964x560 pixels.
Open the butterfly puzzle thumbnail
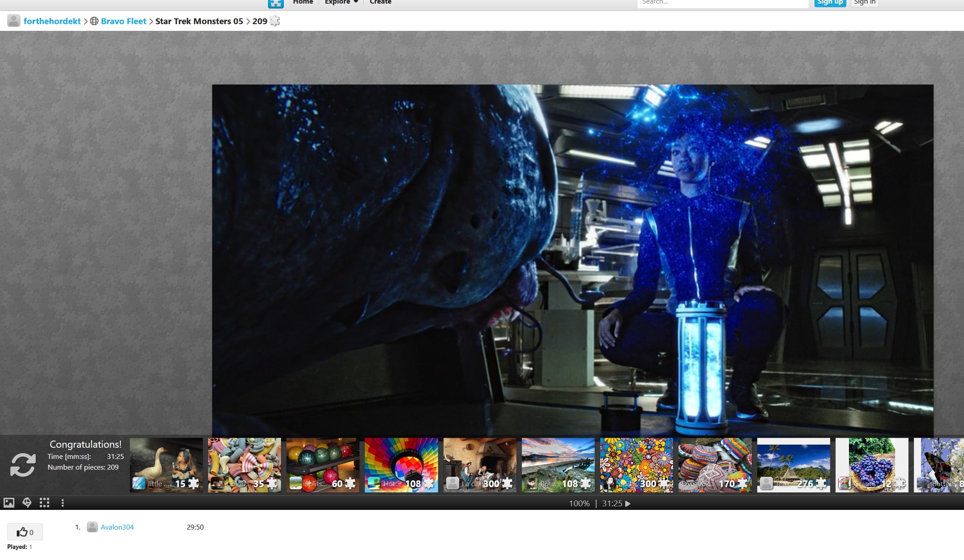coord(939,465)
